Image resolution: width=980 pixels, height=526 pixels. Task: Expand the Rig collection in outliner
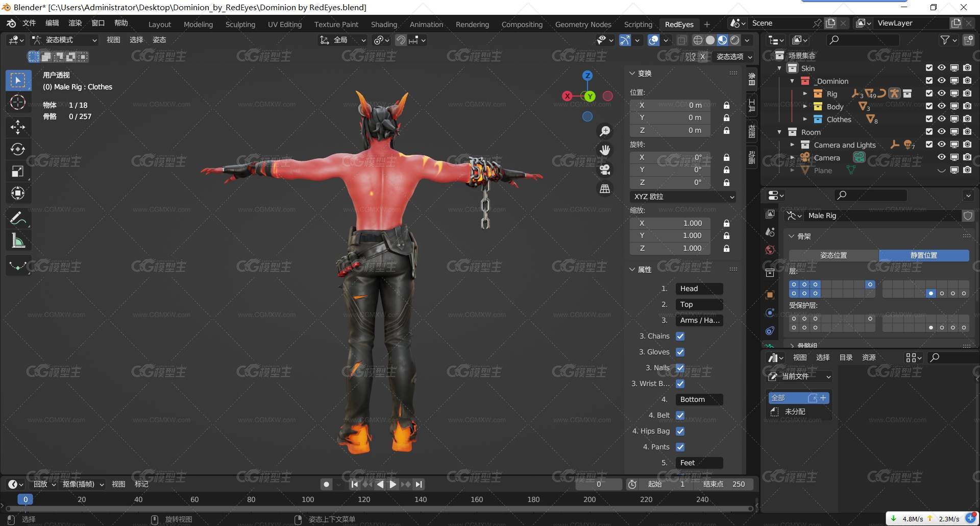(805, 93)
